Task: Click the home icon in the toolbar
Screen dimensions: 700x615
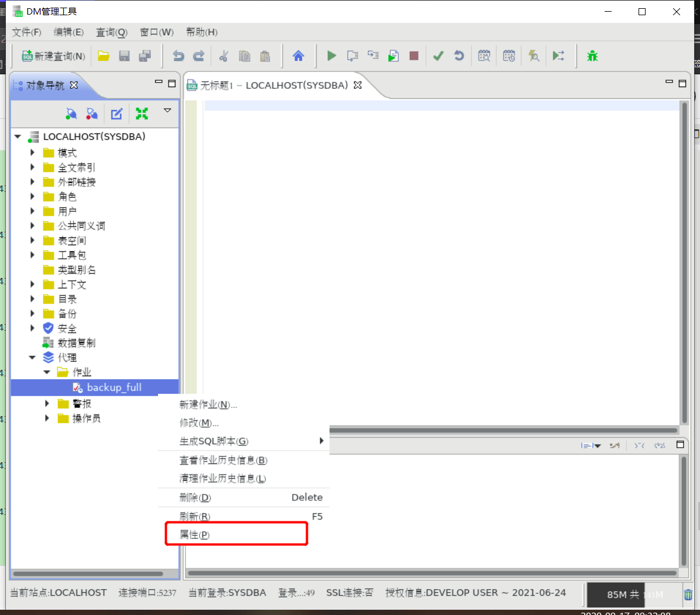Action: 299,56
